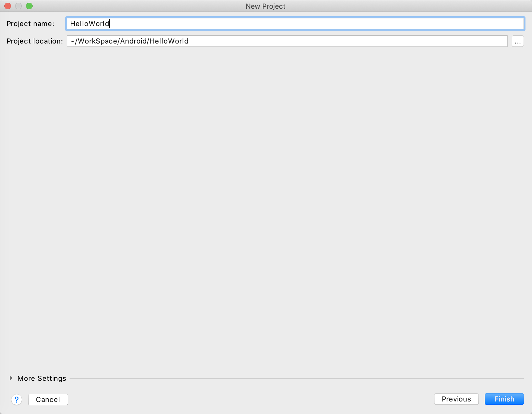Click the 'Project name:' label
Screen dimensions: 532x414
point(30,24)
